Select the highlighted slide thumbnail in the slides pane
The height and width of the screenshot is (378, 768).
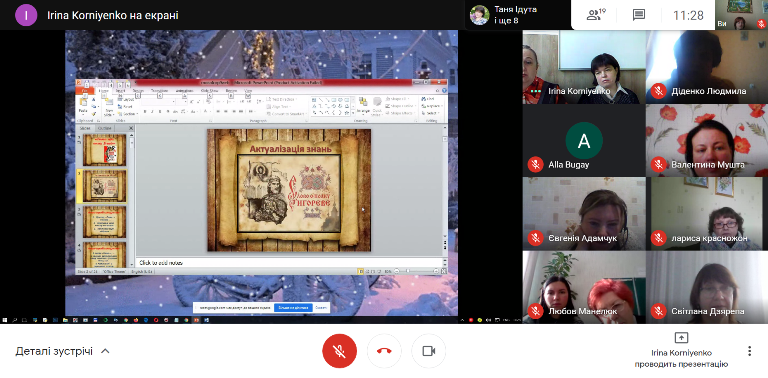tap(104, 186)
